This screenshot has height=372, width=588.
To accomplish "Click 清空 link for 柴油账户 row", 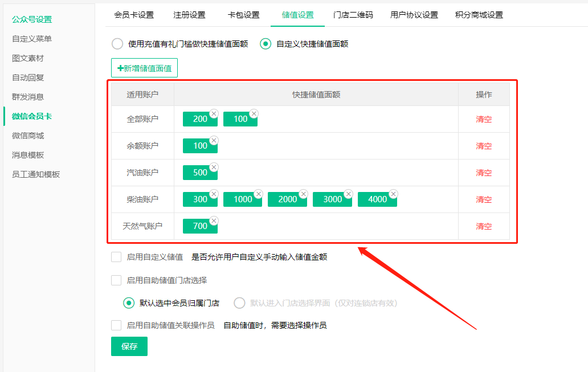I will tap(484, 199).
